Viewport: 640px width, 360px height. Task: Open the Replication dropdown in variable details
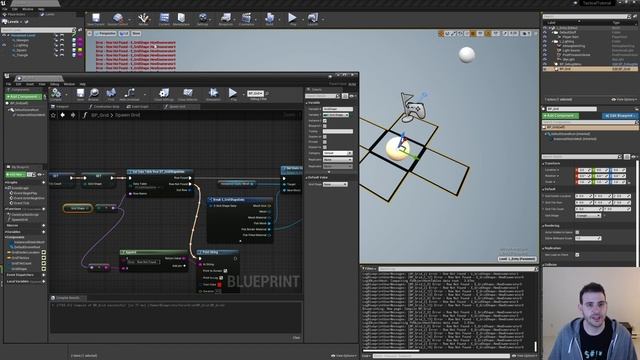pyautogui.click(x=338, y=160)
